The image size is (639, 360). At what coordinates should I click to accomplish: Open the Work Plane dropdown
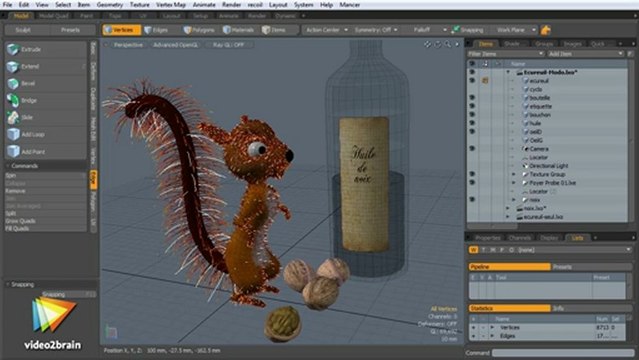click(515, 30)
